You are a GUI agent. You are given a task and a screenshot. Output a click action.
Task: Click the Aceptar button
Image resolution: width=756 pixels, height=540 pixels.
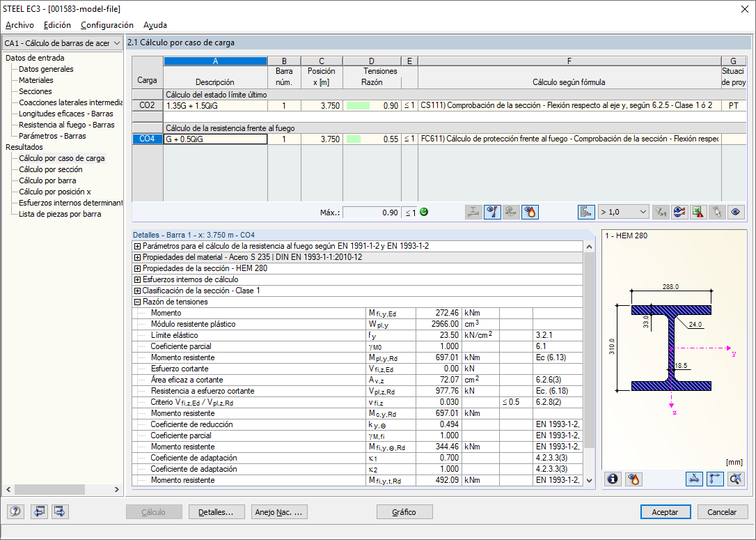point(665,511)
